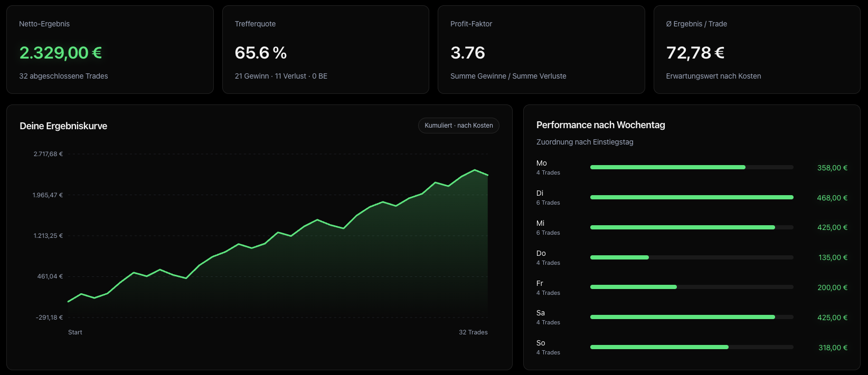Click the Do performance bar
868x375 pixels.
[692, 257]
